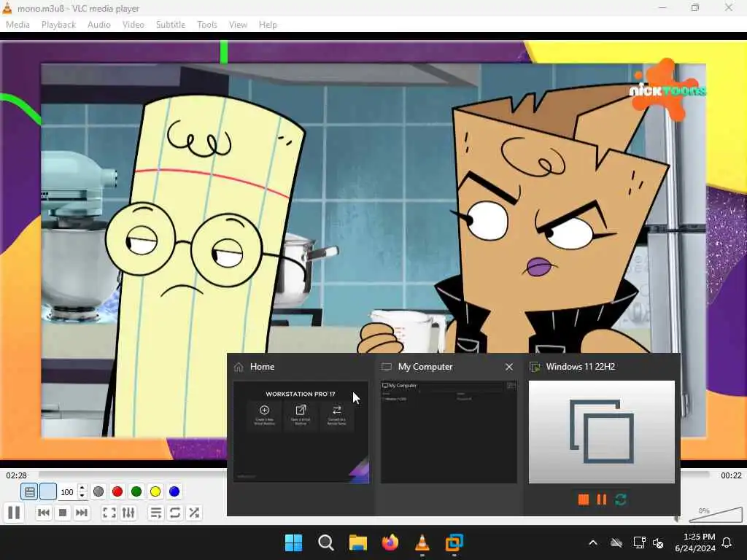Increase the teletext page number

tap(82, 488)
